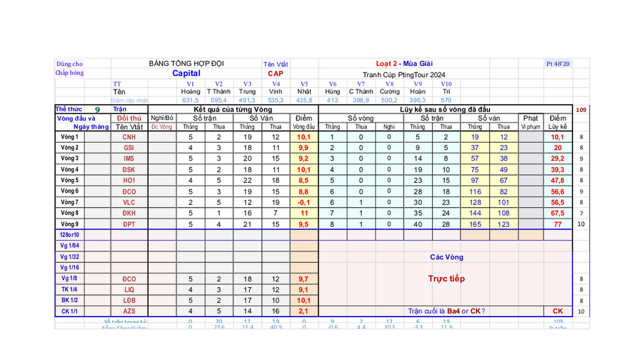The width and height of the screenshot is (644, 338).
Task: Click player name "Hoàng" under V1
Action: [x=191, y=92]
